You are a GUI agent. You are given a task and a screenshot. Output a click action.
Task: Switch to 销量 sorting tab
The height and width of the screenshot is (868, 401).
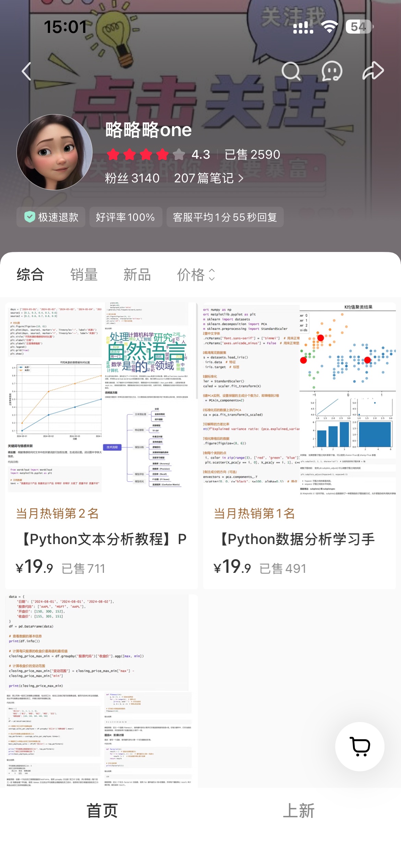(x=84, y=275)
